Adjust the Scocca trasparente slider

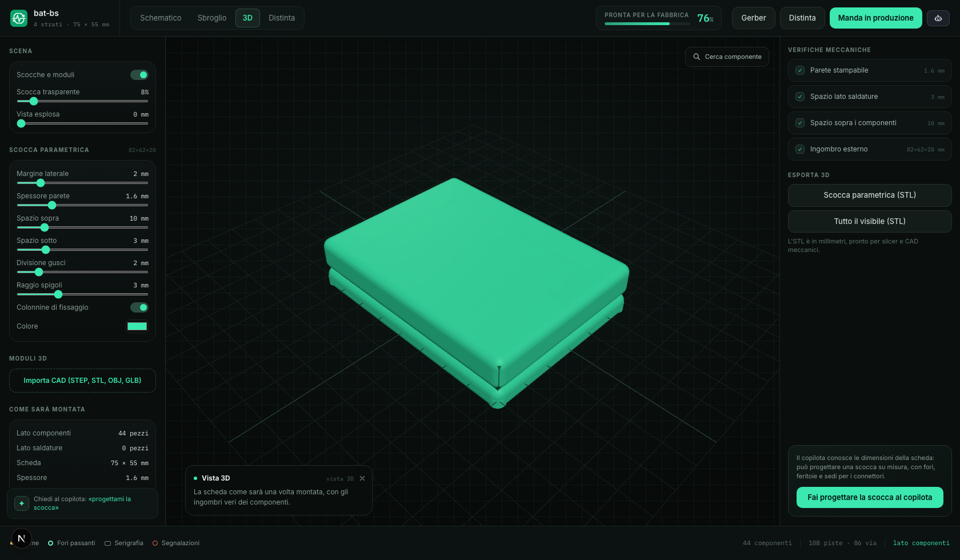click(82, 101)
